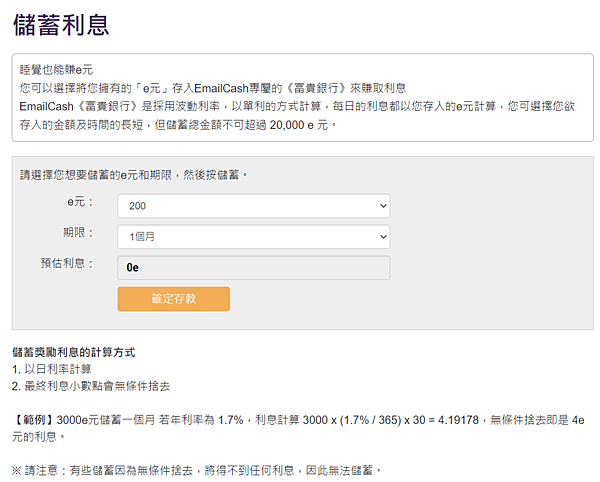This screenshot has width=600, height=482.
Task: Click the line starting EmailCash《富貴銀行》是採用波動利率
Action: [297, 106]
